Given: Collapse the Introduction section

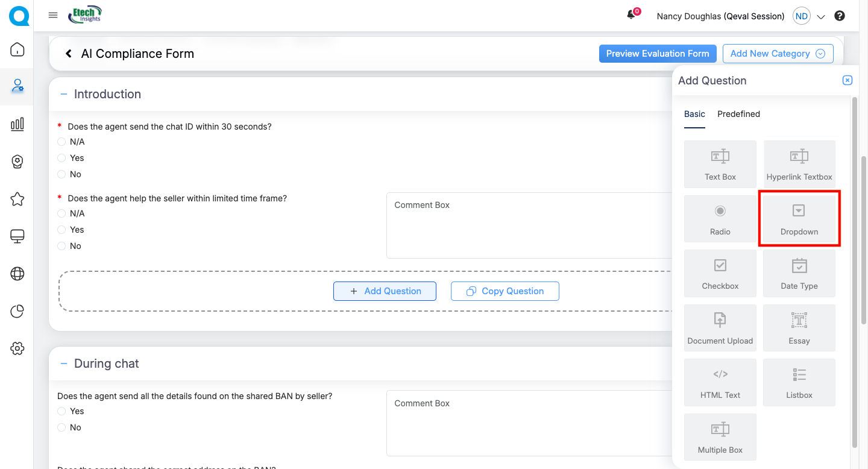Looking at the screenshot, I should point(64,94).
